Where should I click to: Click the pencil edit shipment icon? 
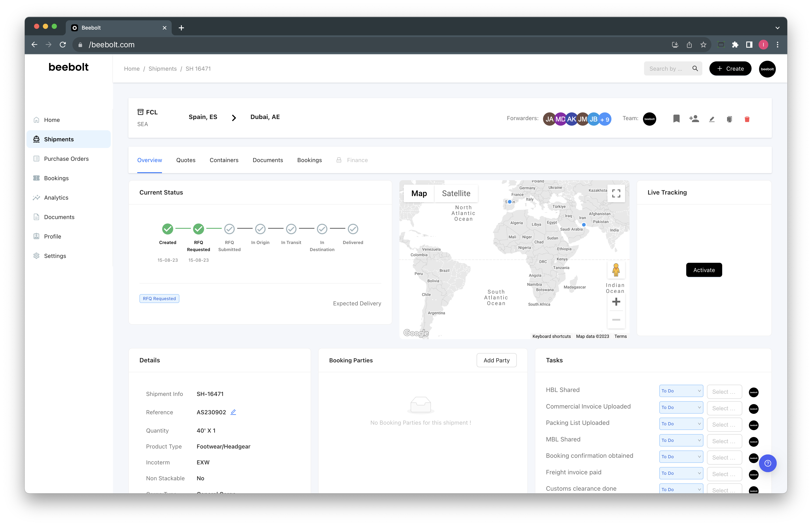coord(712,119)
